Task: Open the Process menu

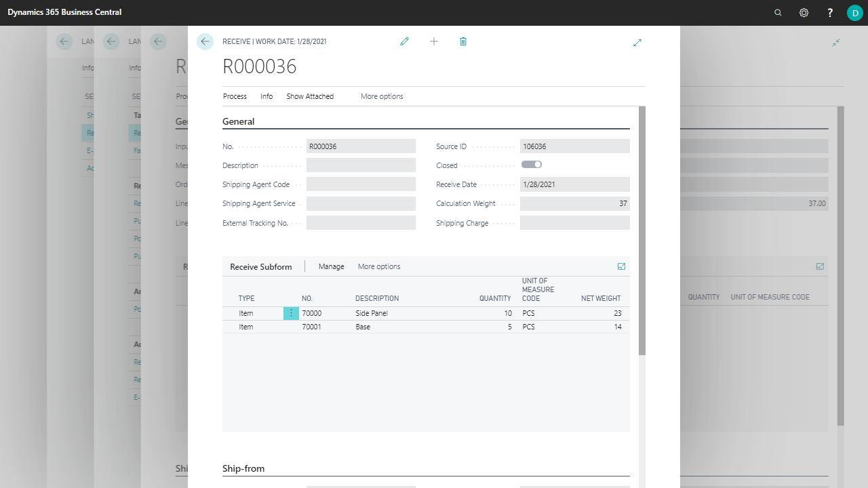Action: [x=235, y=96]
